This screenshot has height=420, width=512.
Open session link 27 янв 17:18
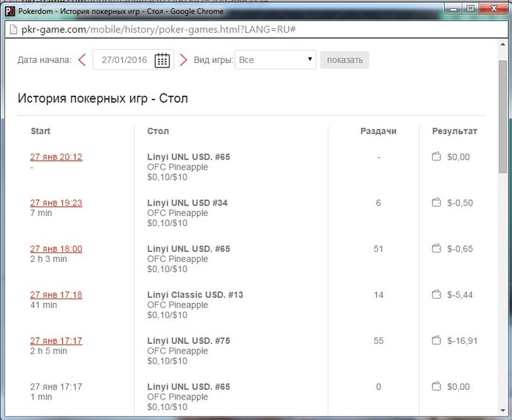click(x=56, y=295)
